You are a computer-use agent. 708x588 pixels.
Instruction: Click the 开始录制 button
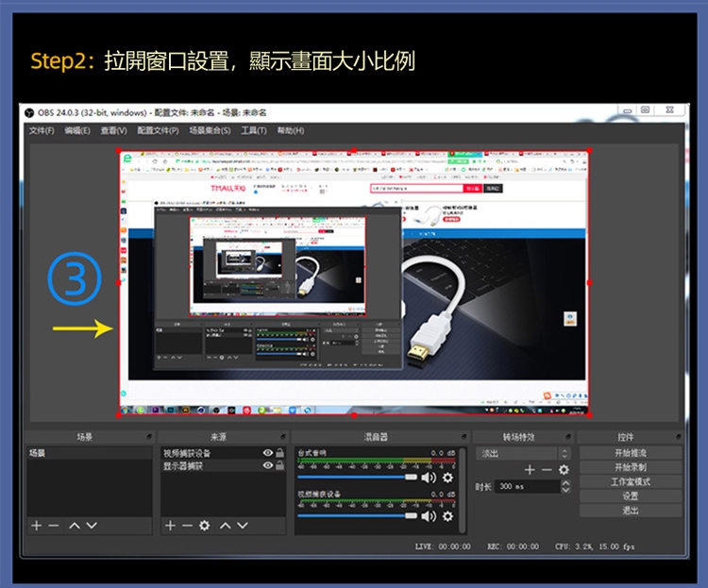click(630, 467)
